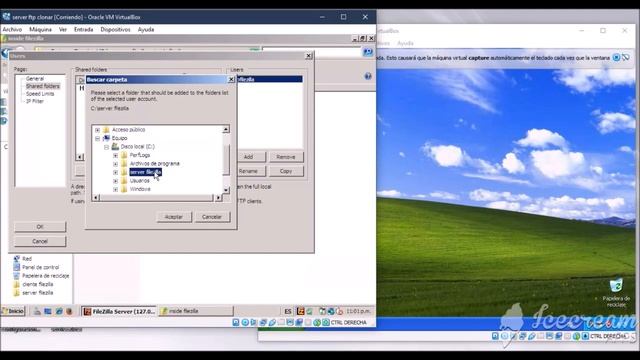This screenshot has height=360, width=640.
Task: Open the Inicio start button
Action: pyautogui.click(x=13, y=311)
